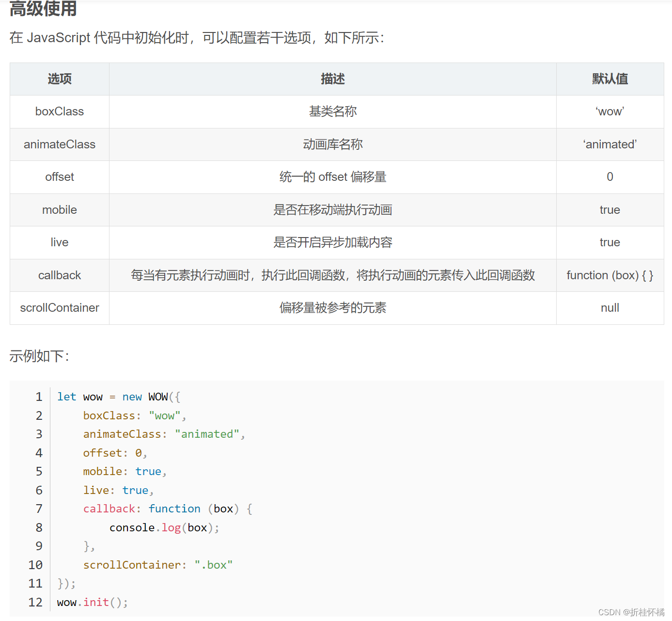Viewport: 672px width, 621px height.
Task: Click the 'animated' default value cell
Action: [x=610, y=144]
